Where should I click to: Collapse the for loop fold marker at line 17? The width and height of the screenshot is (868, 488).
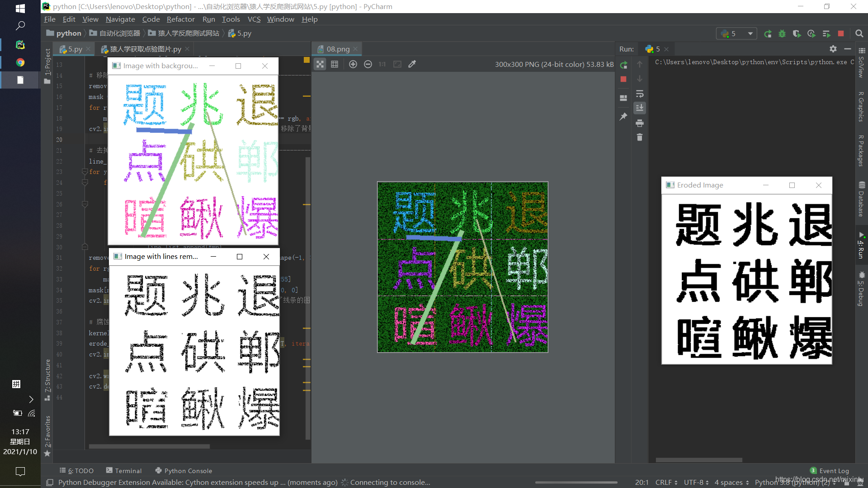pos(85,108)
